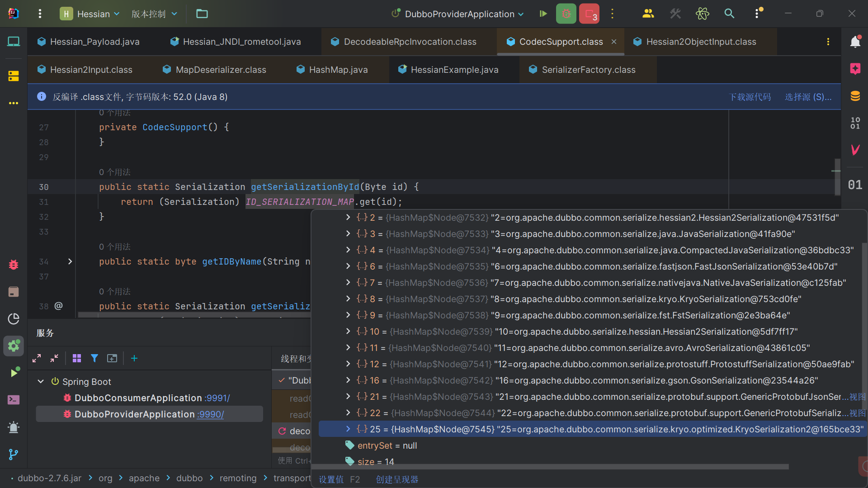This screenshot has height=488, width=868.
Task: Open the 版本控制 version control dropdown
Action: (x=154, y=14)
